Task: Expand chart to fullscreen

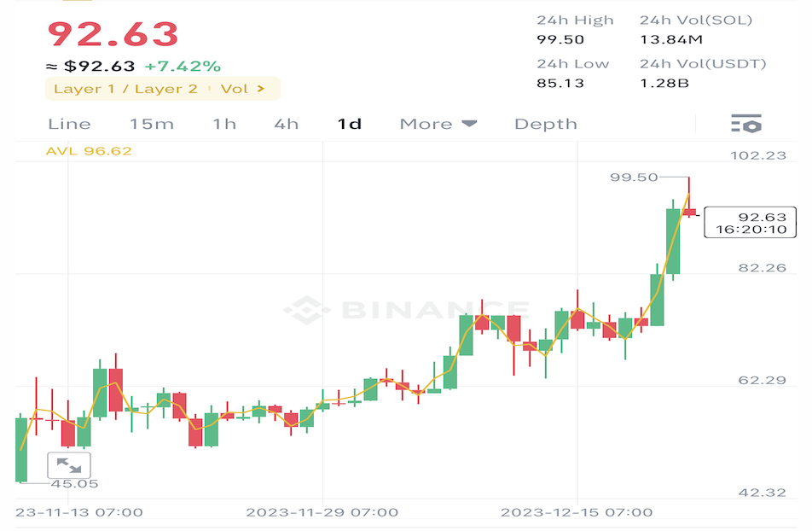Action: 69,465
